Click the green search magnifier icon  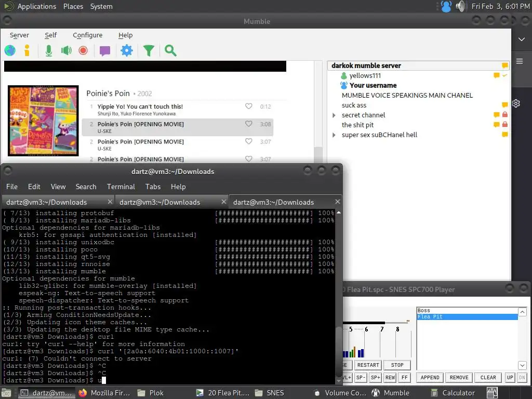tap(170, 50)
